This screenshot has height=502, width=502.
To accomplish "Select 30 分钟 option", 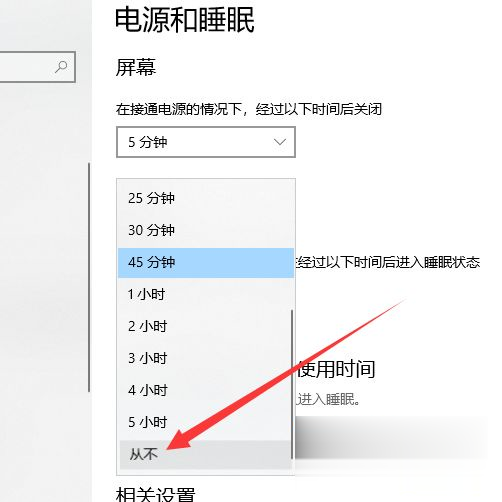I will 206,230.
